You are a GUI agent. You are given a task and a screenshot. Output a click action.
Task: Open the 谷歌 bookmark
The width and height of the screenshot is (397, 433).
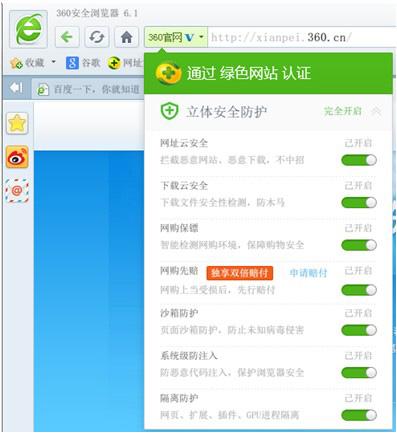coord(83,62)
